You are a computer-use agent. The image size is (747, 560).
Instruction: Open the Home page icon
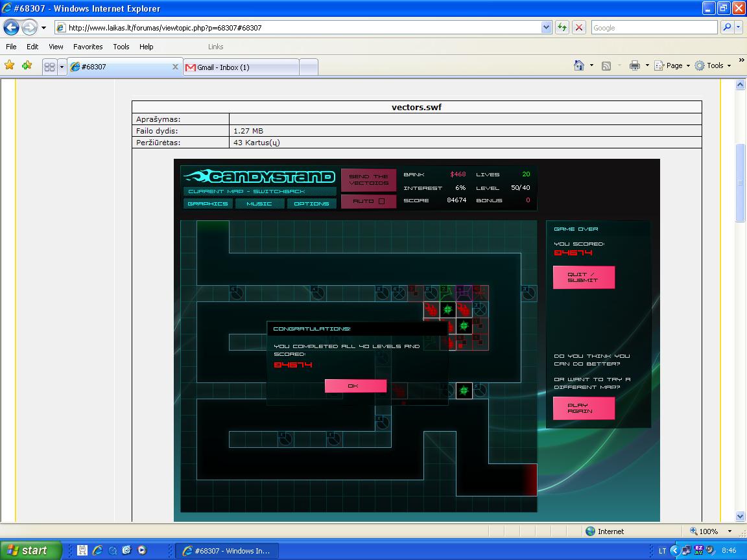(579, 65)
